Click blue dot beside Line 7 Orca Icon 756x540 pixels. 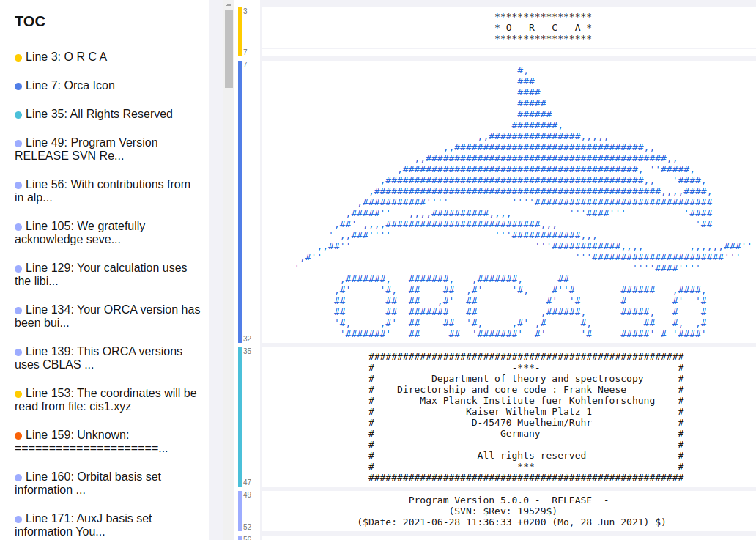18,86
